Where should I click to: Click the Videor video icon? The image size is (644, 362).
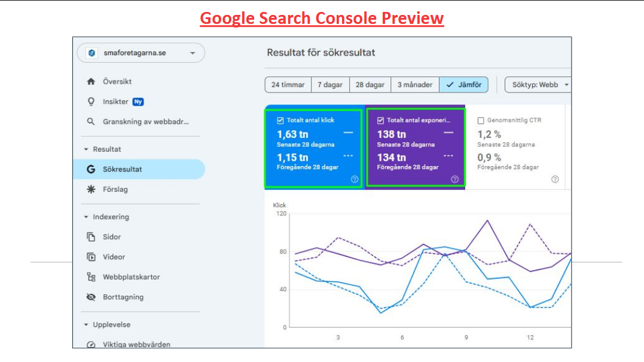tap(91, 257)
